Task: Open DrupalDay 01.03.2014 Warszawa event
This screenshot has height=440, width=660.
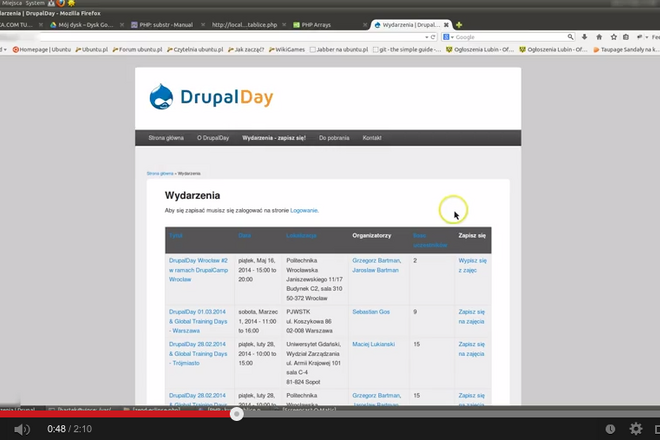Action: pyautogui.click(x=198, y=318)
